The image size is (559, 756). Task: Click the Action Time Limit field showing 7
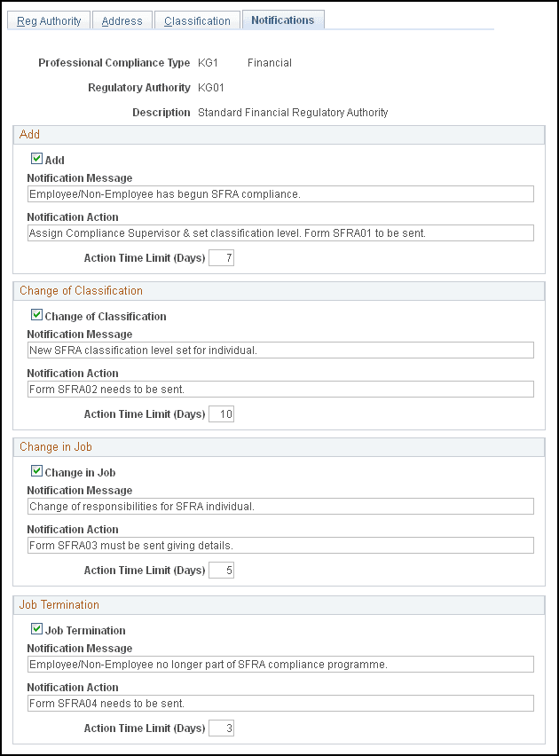221,257
